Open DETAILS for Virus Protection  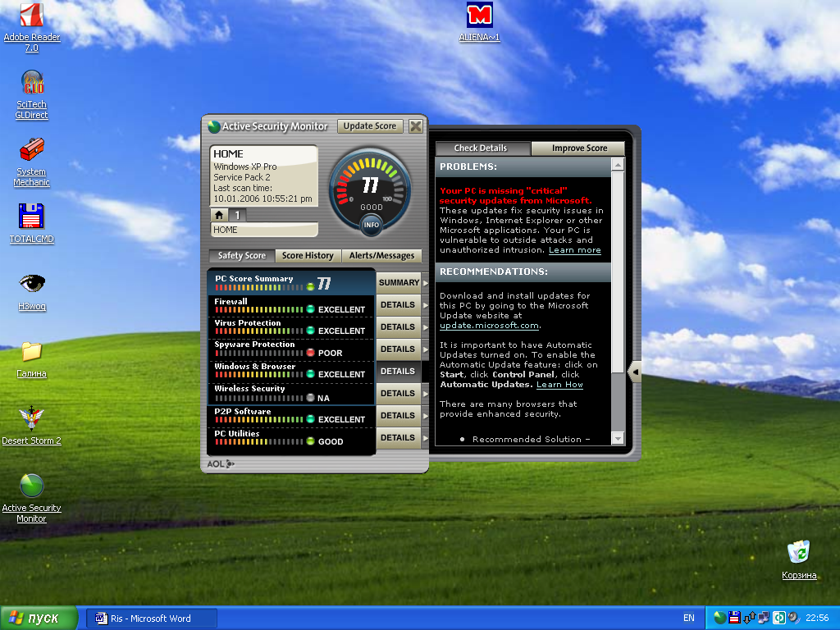398,326
